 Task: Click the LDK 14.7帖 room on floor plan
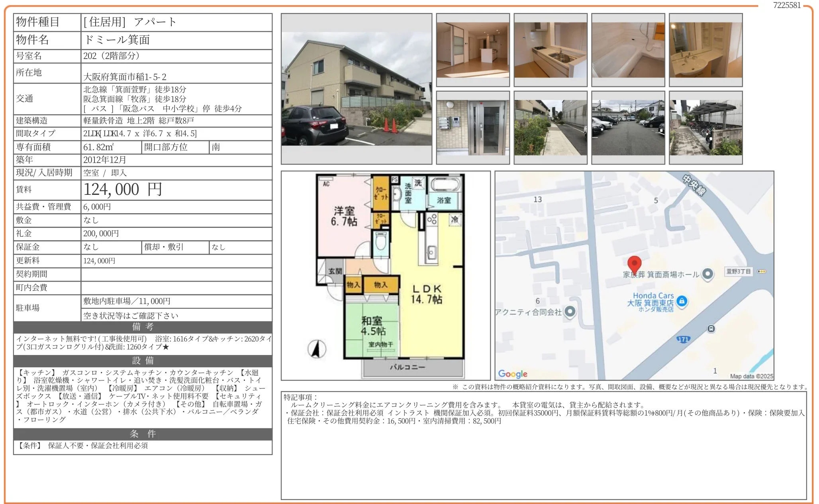click(x=427, y=294)
